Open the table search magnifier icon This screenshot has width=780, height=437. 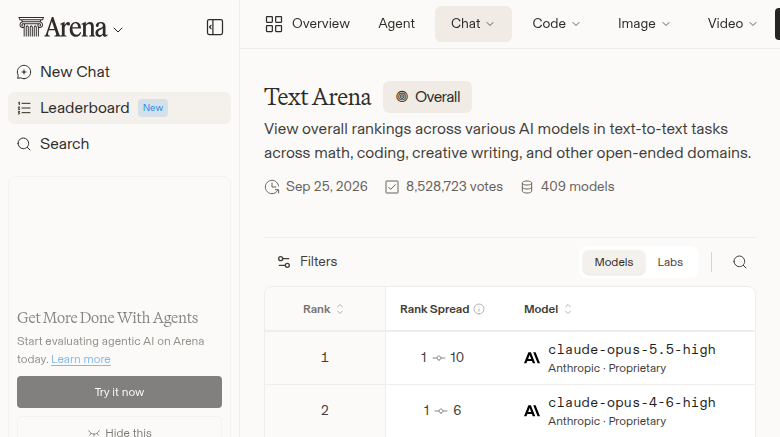point(740,262)
